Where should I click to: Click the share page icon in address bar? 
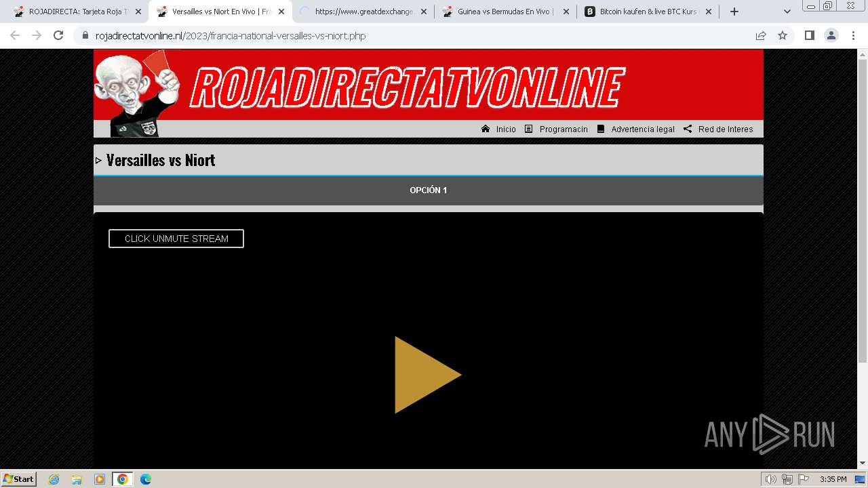(x=761, y=35)
